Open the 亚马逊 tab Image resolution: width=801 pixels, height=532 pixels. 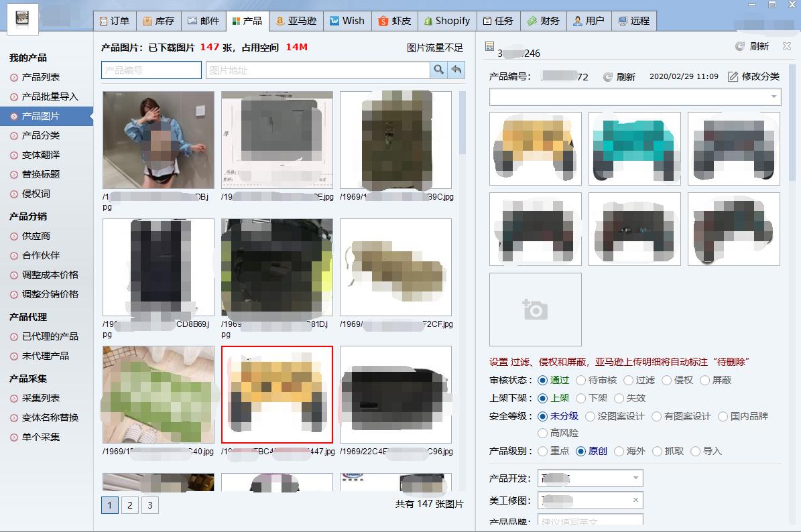[x=296, y=21]
